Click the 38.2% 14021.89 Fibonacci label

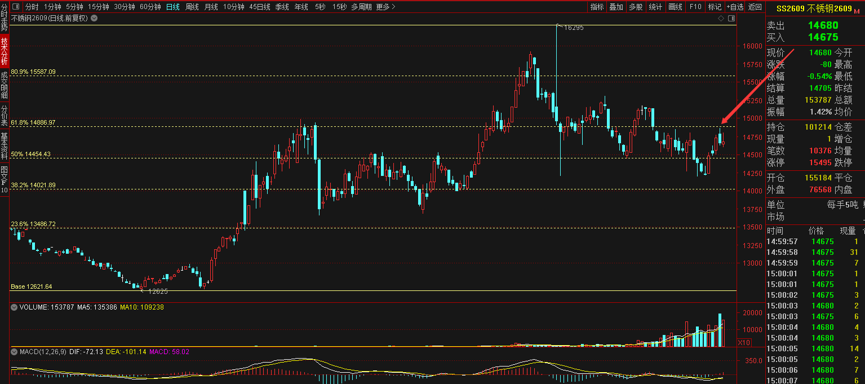[33, 185]
